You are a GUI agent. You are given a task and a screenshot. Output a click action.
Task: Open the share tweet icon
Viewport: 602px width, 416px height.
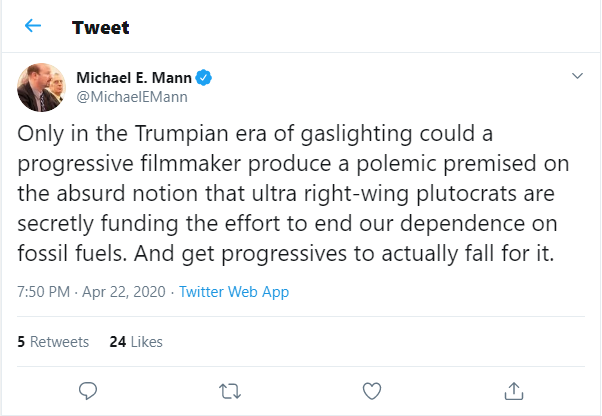click(x=513, y=389)
